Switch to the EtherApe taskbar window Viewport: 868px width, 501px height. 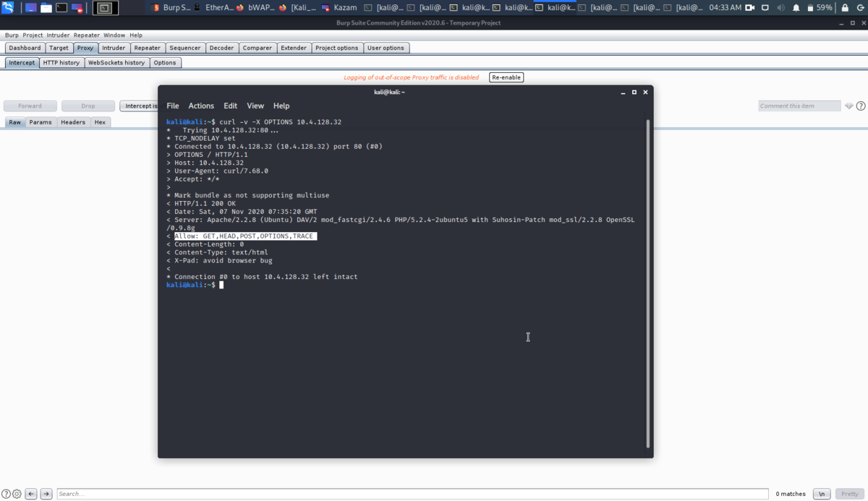215,8
